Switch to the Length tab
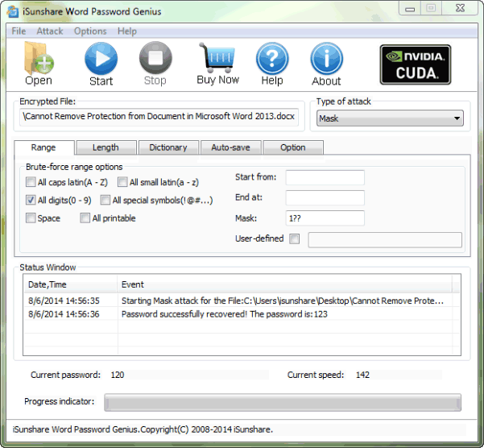 pyautogui.click(x=105, y=147)
